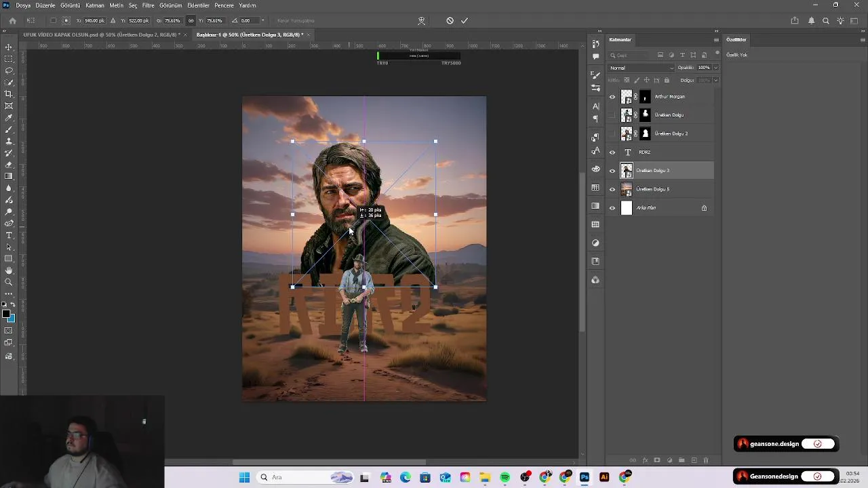
Task: Open Illustrator from the taskbar
Action: tap(604, 477)
